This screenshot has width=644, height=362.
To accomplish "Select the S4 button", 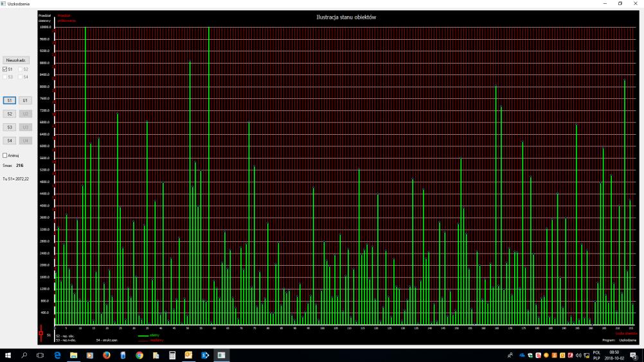I will (10, 141).
